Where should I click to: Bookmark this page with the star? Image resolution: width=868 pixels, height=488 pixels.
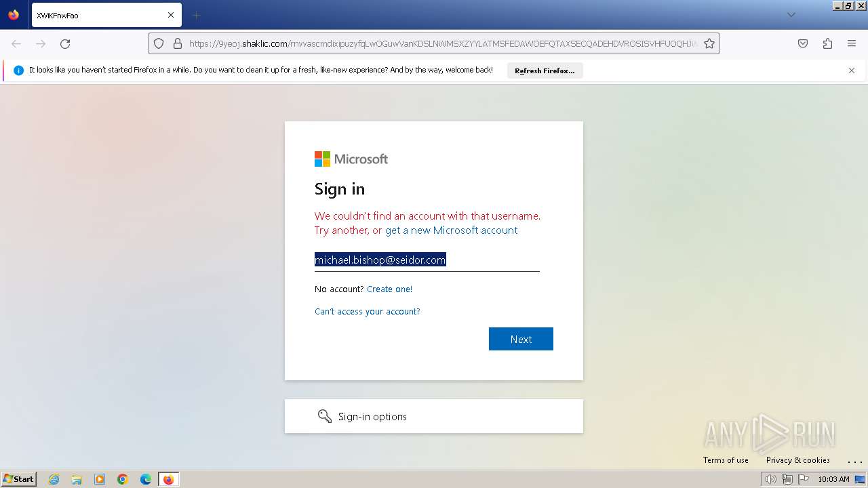[x=709, y=43]
